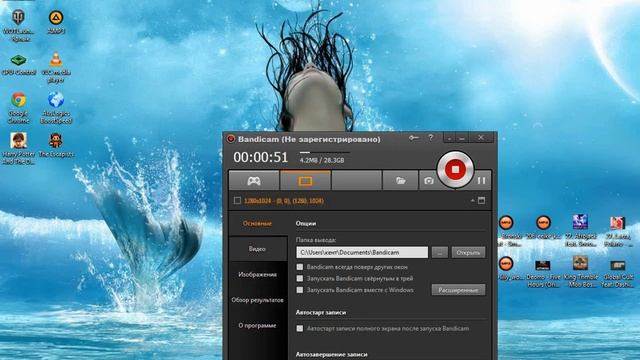Click the key registration icon in title bar
This screenshot has width=640, height=360.
[x=414, y=138]
